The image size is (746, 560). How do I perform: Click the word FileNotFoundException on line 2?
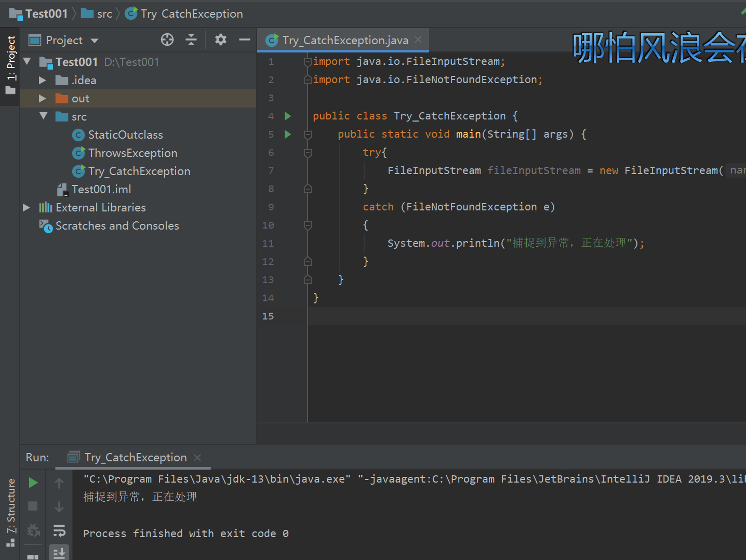pos(472,80)
